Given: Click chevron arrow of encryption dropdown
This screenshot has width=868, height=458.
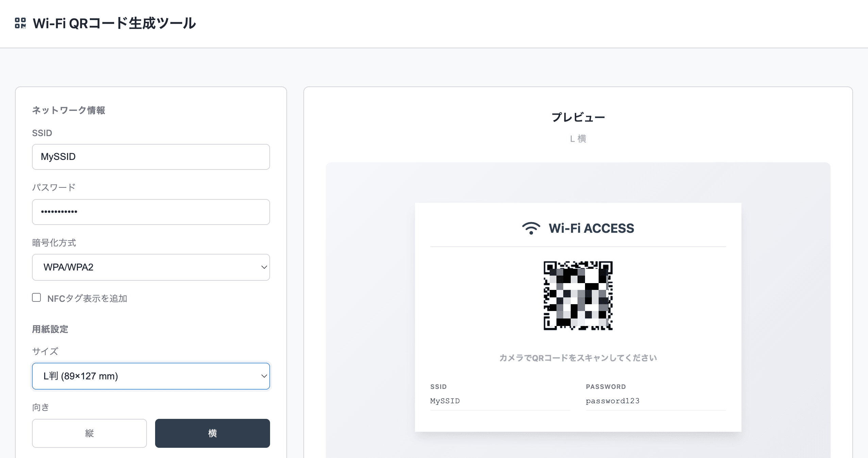Looking at the screenshot, I should pyautogui.click(x=264, y=267).
